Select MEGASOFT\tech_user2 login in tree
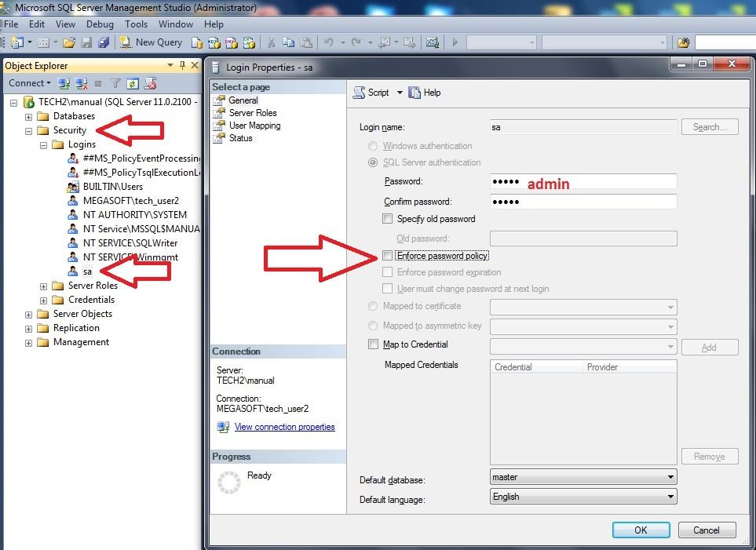Viewport: 756px width, 550px height. (x=130, y=201)
